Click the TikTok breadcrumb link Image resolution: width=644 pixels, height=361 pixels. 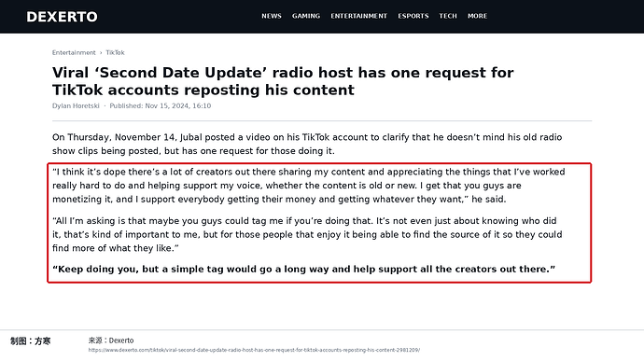115,52
